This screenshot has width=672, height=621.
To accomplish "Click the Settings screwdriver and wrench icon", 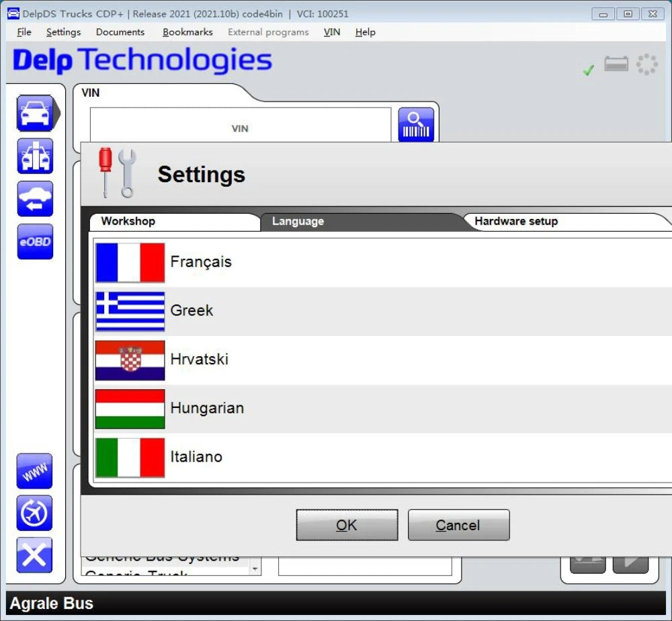I will click(118, 173).
